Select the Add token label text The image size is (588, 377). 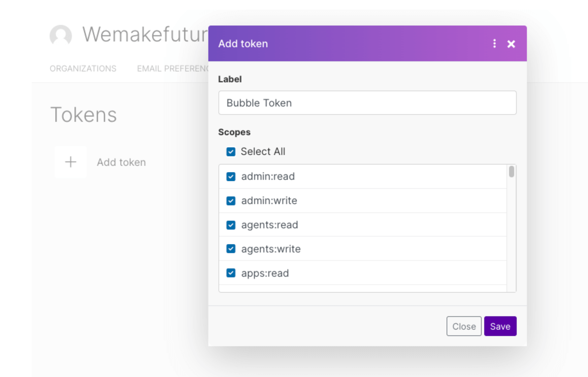coord(243,44)
